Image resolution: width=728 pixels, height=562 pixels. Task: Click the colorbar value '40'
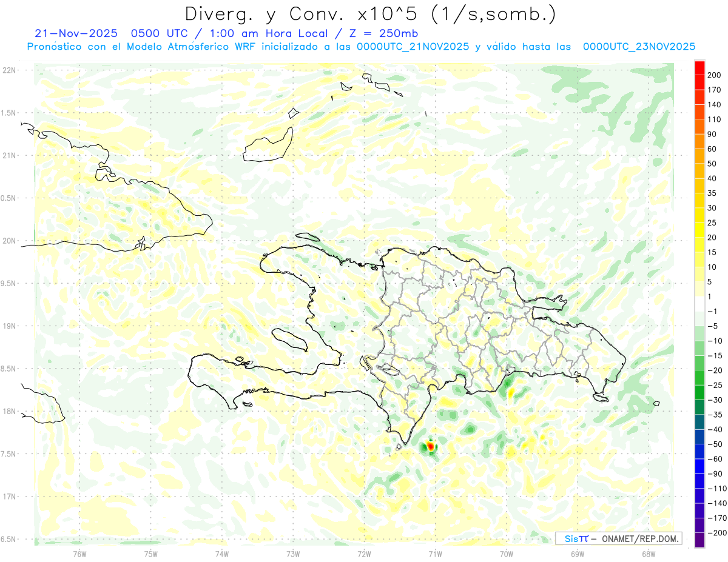tap(712, 178)
